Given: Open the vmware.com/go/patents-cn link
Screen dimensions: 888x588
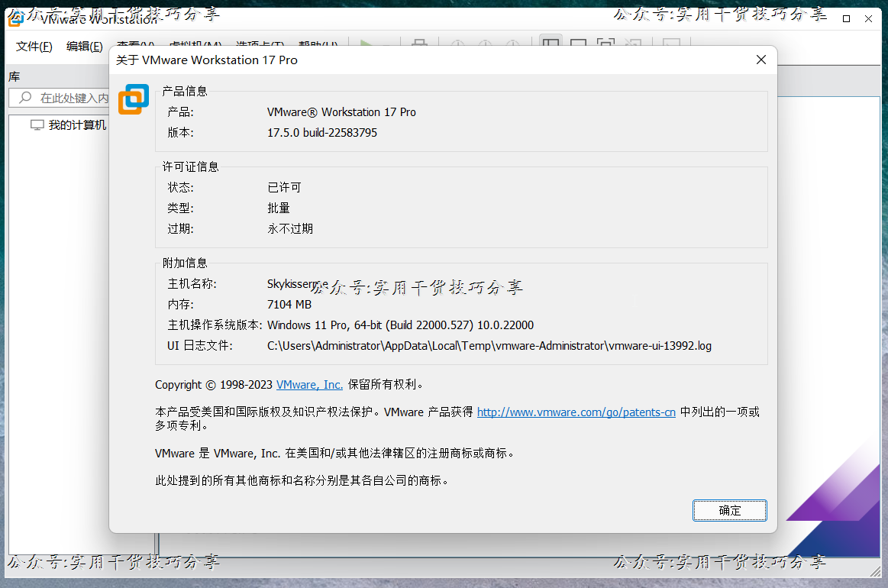Looking at the screenshot, I should 576,412.
